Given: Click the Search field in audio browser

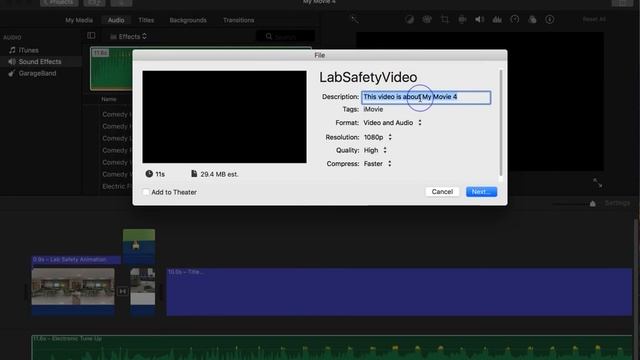Looking at the screenshot, I should (286, 36).
